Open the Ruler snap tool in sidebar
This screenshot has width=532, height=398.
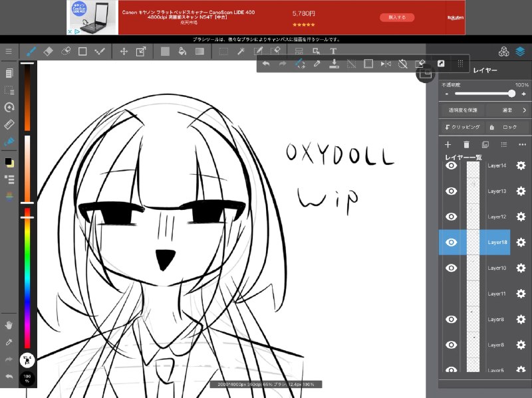tap(9, 124)
